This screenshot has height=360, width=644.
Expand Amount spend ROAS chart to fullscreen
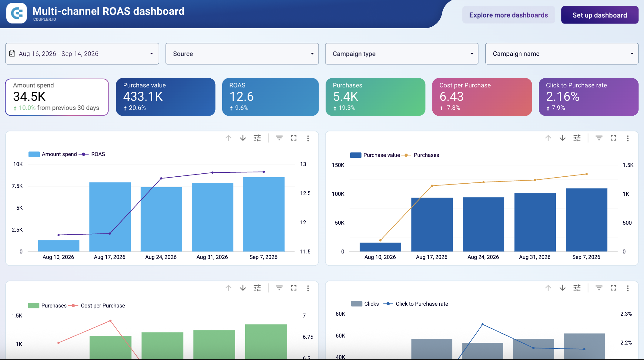(293, 138)
